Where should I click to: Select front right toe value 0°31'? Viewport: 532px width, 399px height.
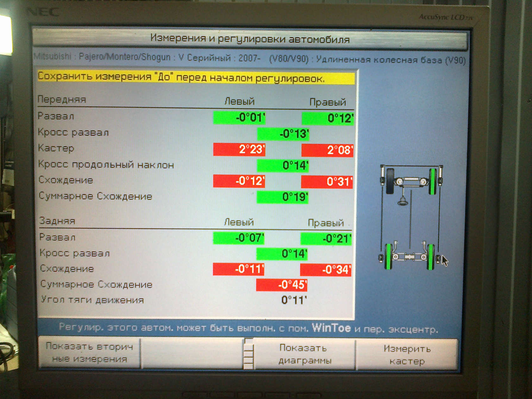[x=327, y=182]
